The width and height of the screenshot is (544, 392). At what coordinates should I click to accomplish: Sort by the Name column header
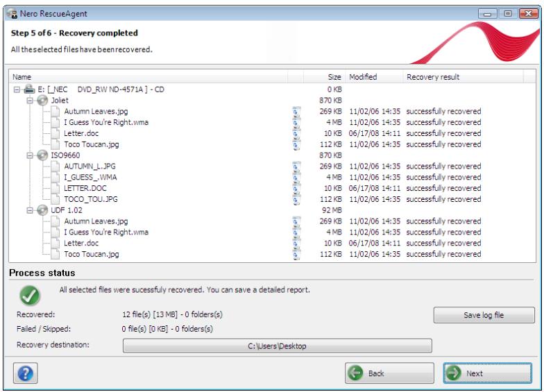pos(148,77)
